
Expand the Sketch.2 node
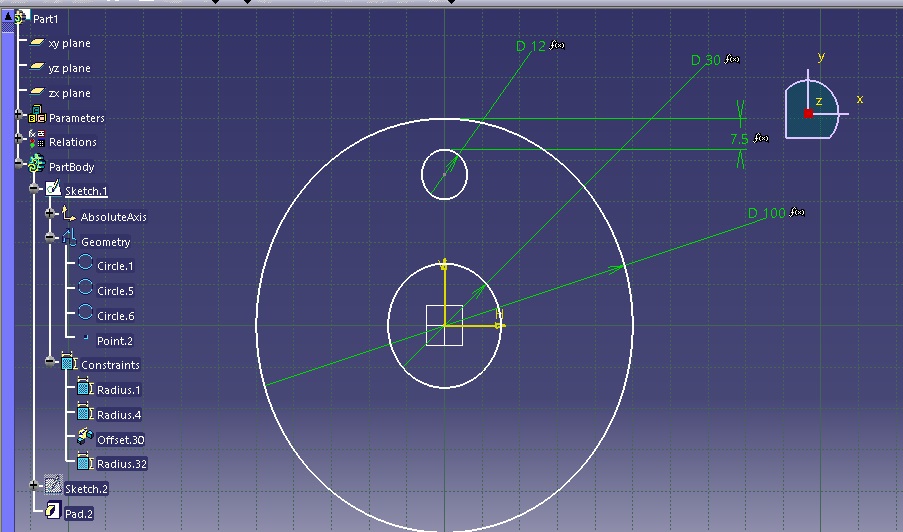35,487
